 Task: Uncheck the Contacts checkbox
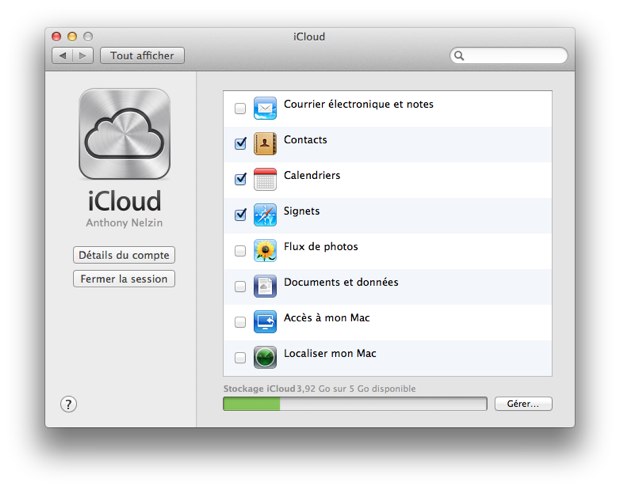240,144
